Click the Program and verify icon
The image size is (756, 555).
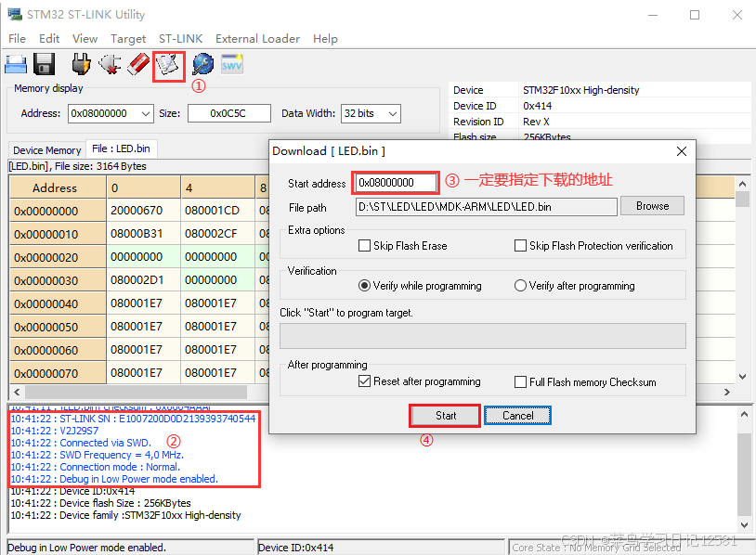coord(167,63)
